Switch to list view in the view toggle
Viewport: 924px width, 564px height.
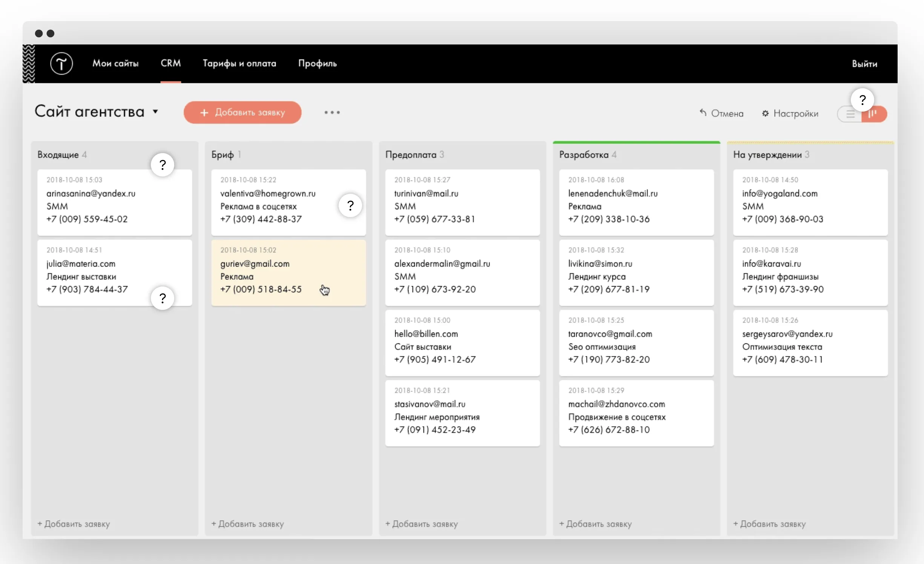[x=850, y=114]
